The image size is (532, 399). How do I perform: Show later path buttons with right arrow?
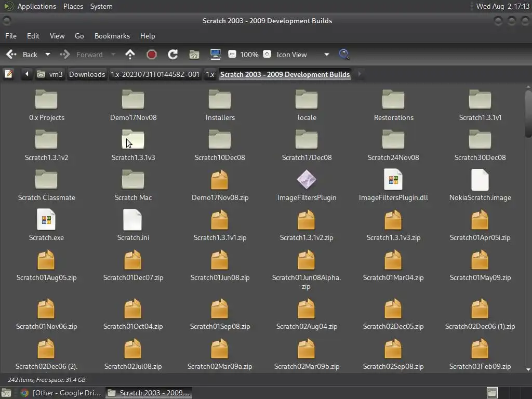click(x=360, y=74)
